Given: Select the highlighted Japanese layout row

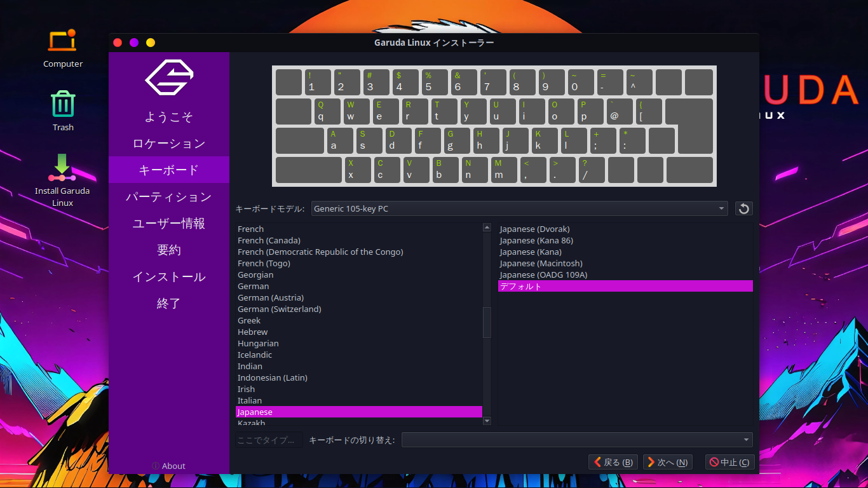Looking at the screenshot, I should 359,412.
